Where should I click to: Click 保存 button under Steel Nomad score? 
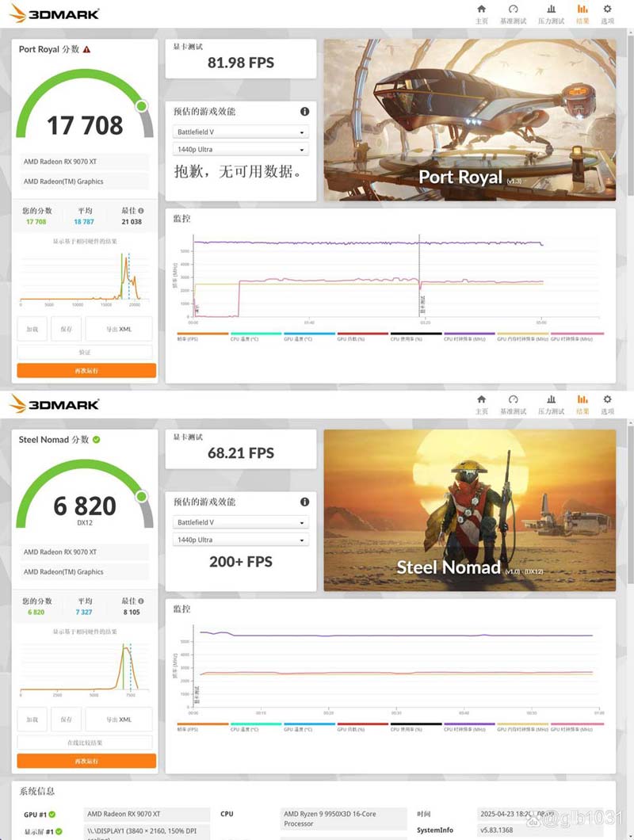67,720
